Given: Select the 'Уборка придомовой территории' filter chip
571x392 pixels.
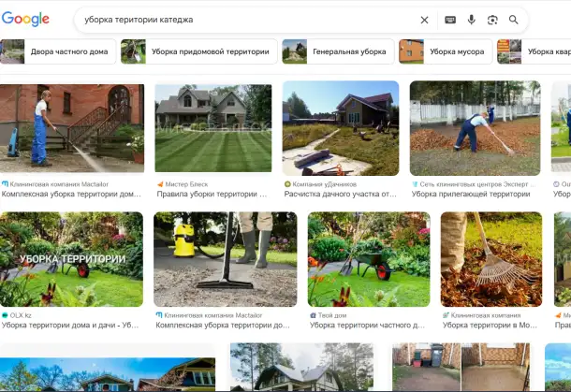Looking at the screenshot, I should tap(198, 51).
